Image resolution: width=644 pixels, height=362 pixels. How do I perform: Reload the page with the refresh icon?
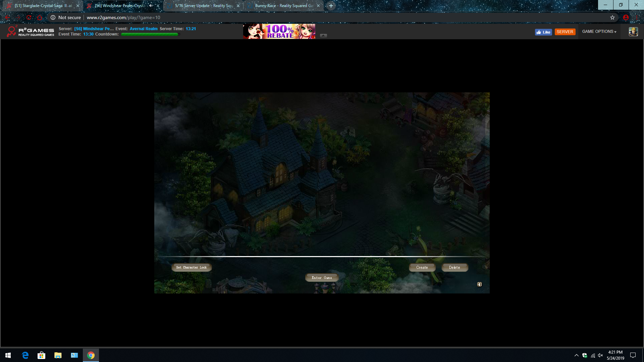[29, 17]
